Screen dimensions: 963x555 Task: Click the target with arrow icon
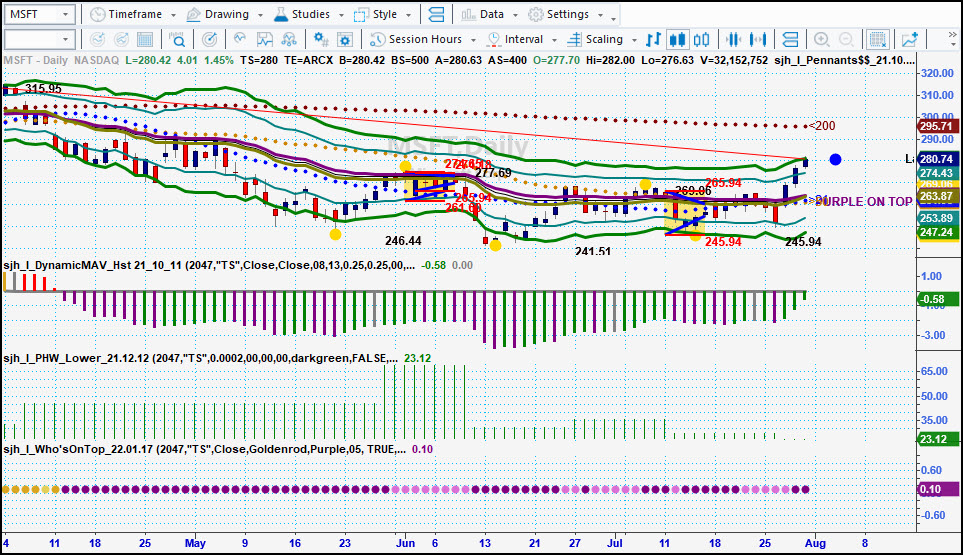(x=209, y=39)
